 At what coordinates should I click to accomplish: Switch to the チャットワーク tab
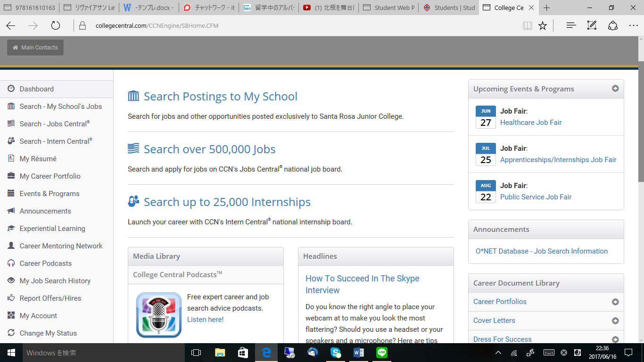[x=209, y=8]
